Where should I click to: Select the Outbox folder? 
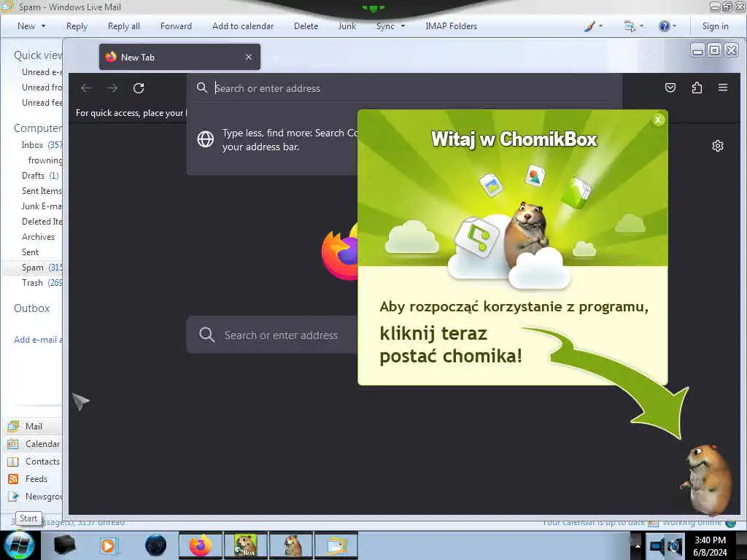coord(32,308)
